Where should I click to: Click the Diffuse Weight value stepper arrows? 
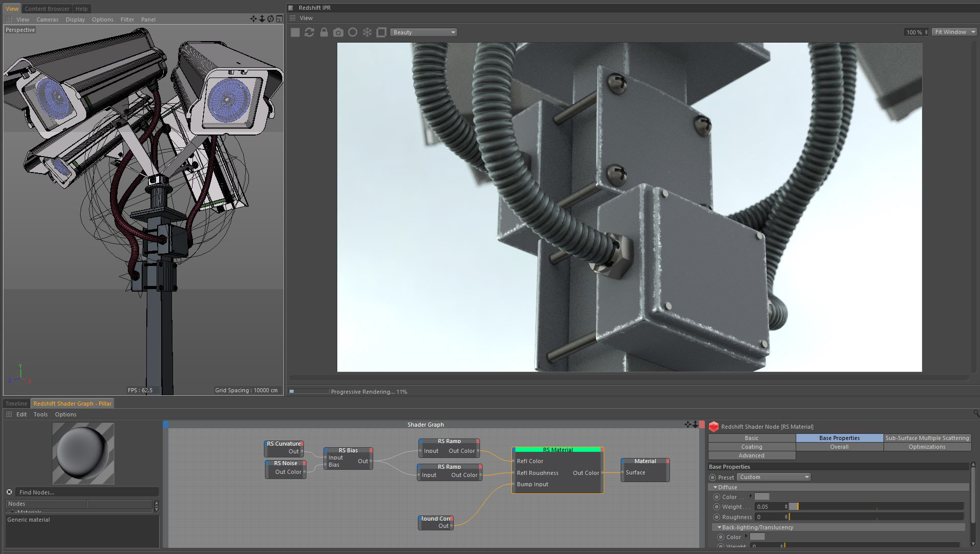click(x=786, y=507)
